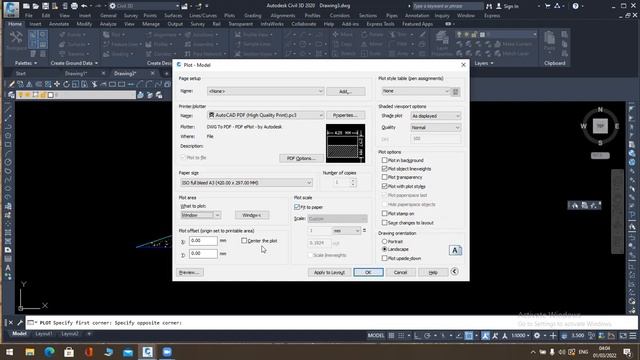Click the landscape orientation preview icon

click(x=455, y=250)
